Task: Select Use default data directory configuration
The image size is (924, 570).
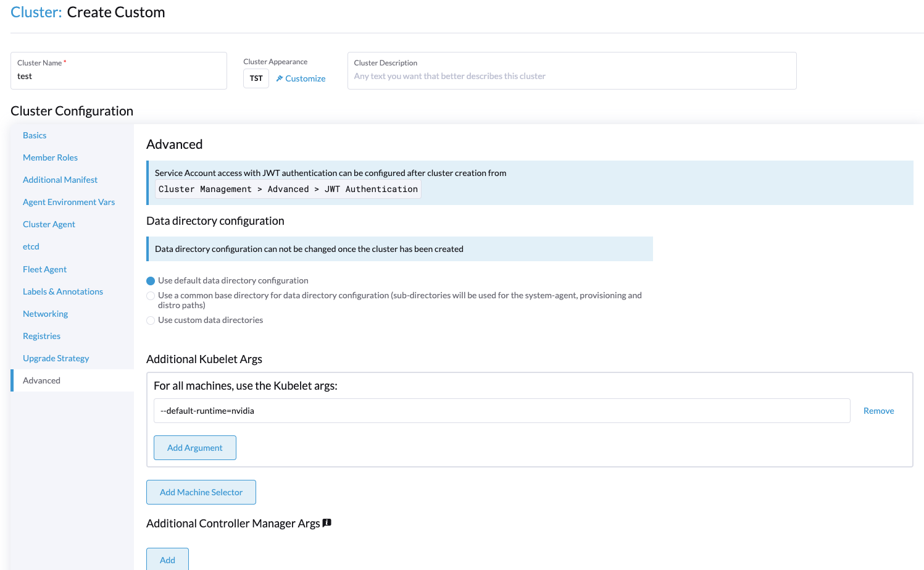Action: (x=151, y=281)
